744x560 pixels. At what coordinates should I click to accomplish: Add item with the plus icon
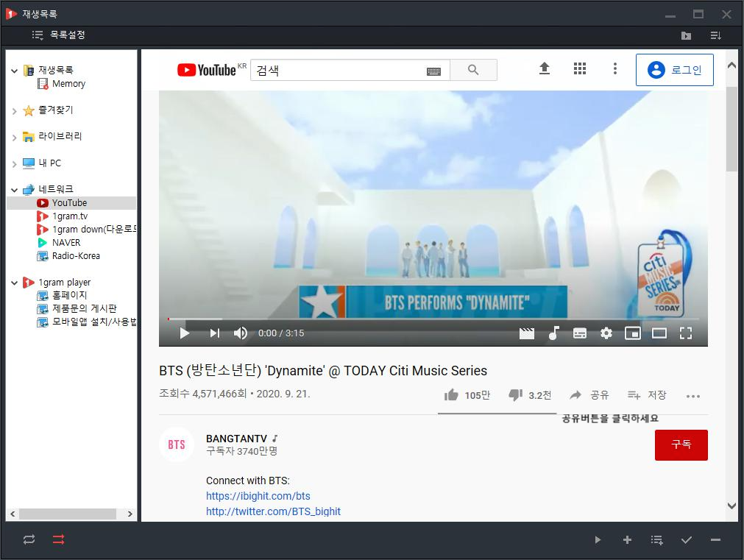(x=627, y=540)
